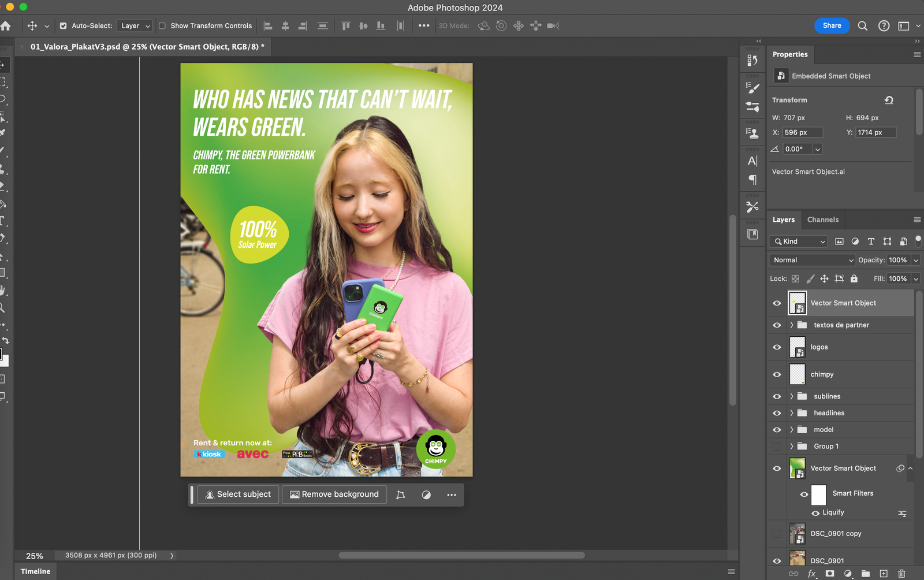Add layer style fx icon
924x580 pixels.
pyautogui.click(x=812, y=574)
